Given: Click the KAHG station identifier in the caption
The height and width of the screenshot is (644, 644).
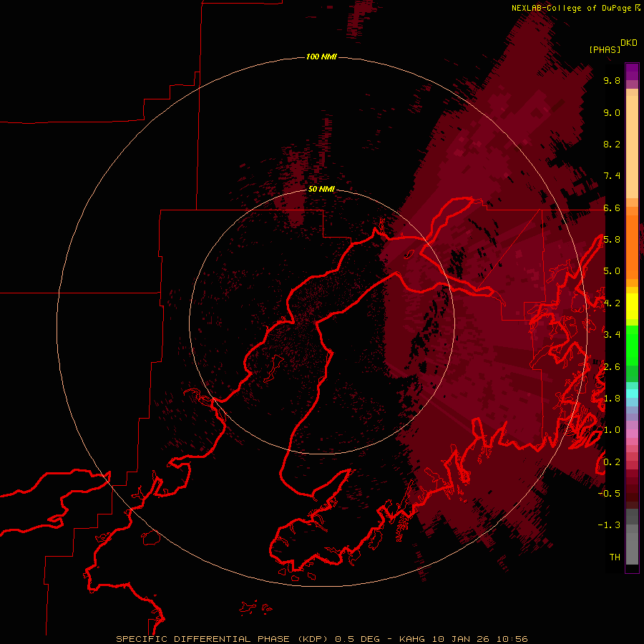Looking at the screenshot, I should [x=413, y=639].
